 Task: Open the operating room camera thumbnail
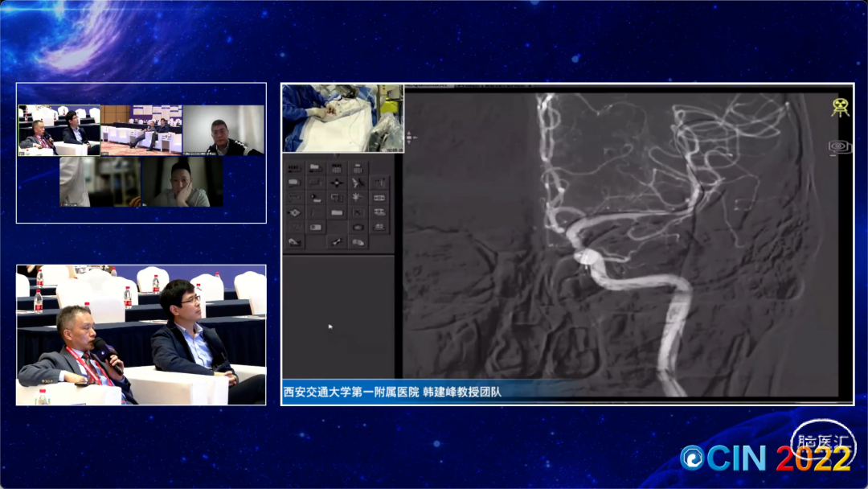point(343,118)
